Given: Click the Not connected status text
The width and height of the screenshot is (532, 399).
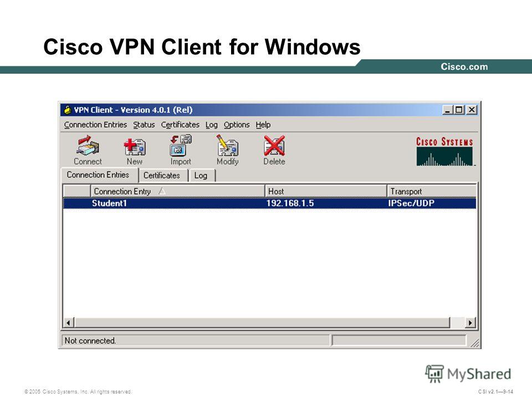Looking at the screenshot, I should tap(90, 341).
